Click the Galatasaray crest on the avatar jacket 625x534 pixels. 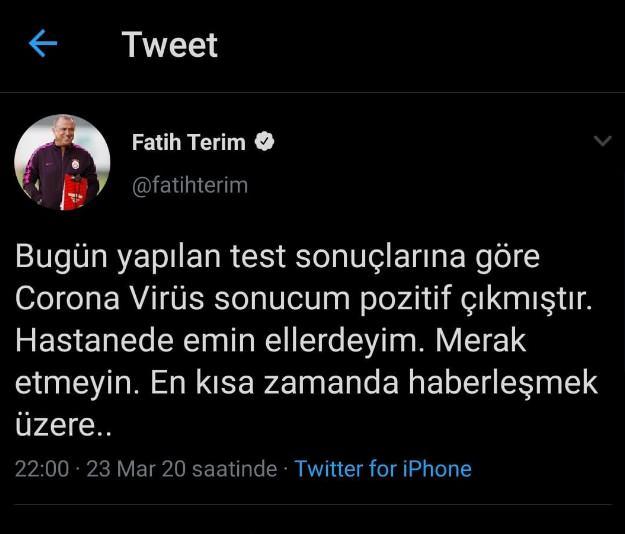75,164
